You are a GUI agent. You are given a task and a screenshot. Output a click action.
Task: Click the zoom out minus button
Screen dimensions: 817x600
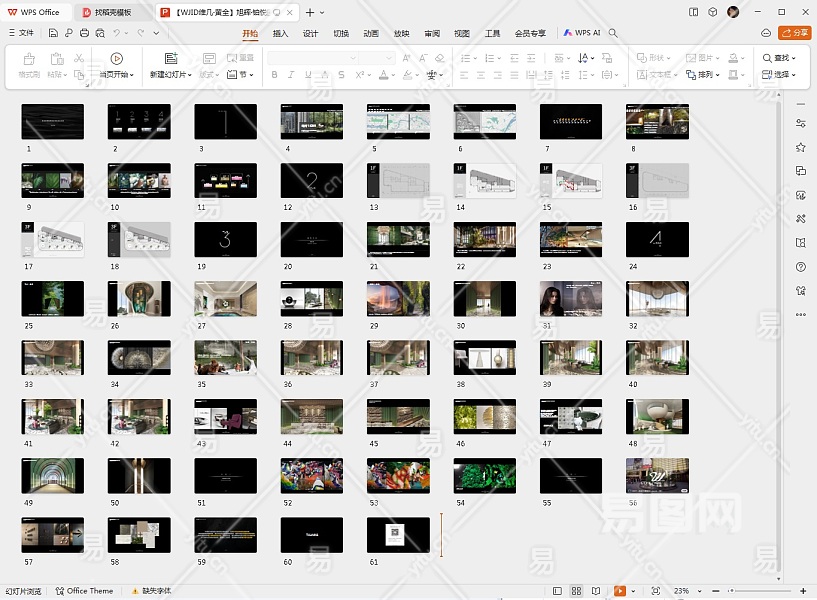coord(716,591)
